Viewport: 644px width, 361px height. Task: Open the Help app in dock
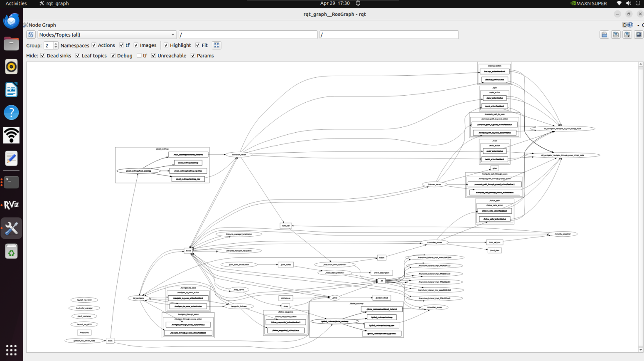click(x=11, y=112)
